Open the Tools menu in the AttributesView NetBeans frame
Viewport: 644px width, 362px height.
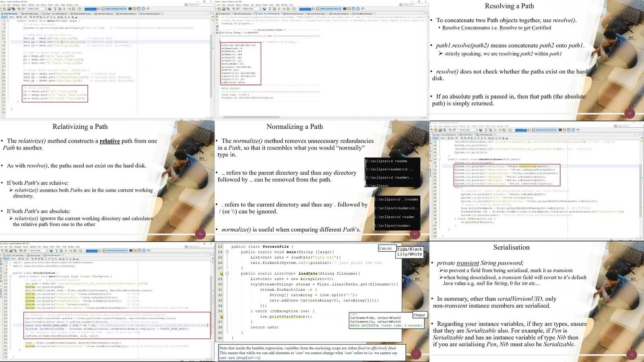pyautogui.click(x=64, y=247)
